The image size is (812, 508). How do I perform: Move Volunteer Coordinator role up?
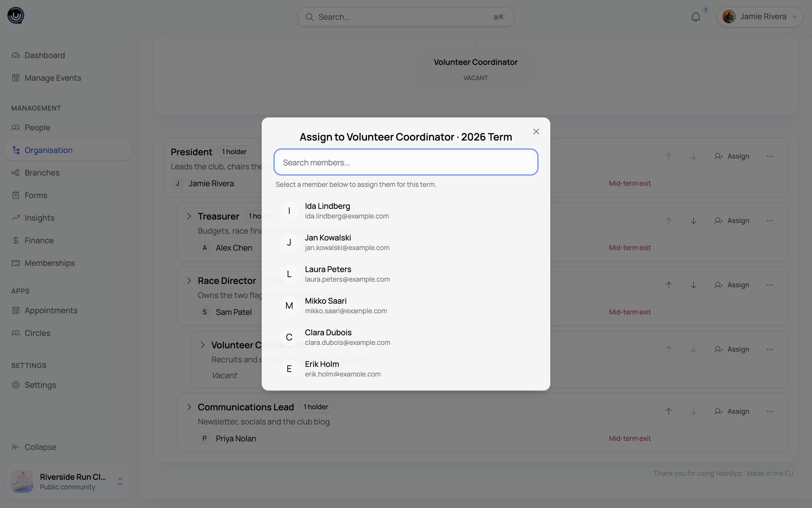[669, 349]
